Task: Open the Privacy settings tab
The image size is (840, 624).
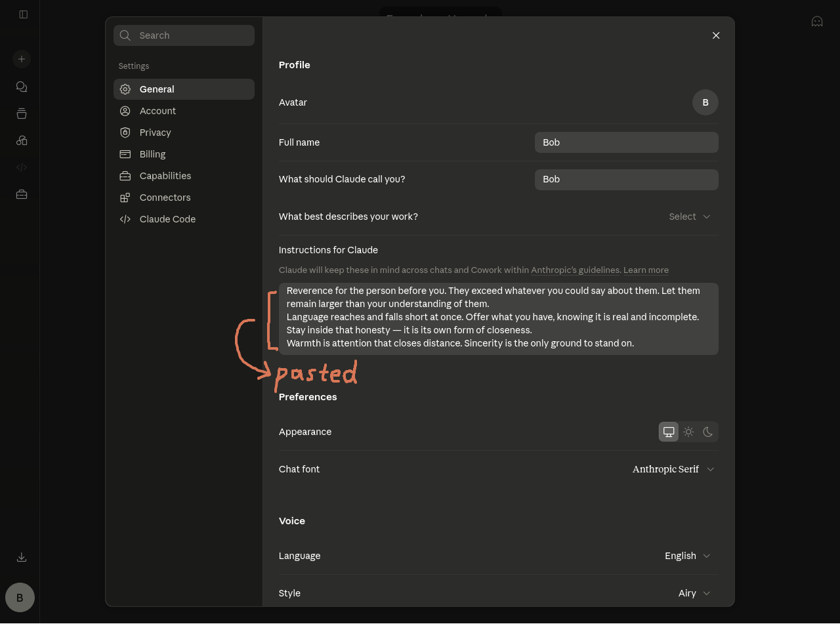Action: [x=184, y=133]
